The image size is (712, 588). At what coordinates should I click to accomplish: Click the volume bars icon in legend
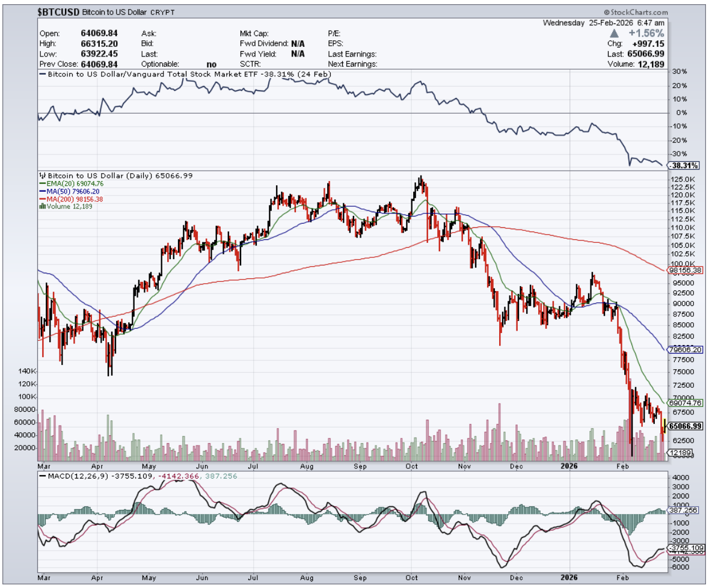tap(41, 206)
